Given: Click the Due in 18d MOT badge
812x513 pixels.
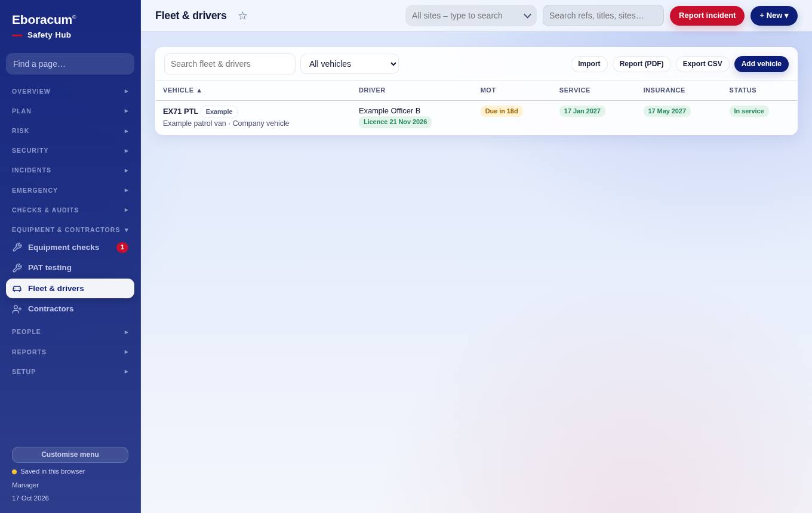Looking at the screenshot, I should (502, 111).
